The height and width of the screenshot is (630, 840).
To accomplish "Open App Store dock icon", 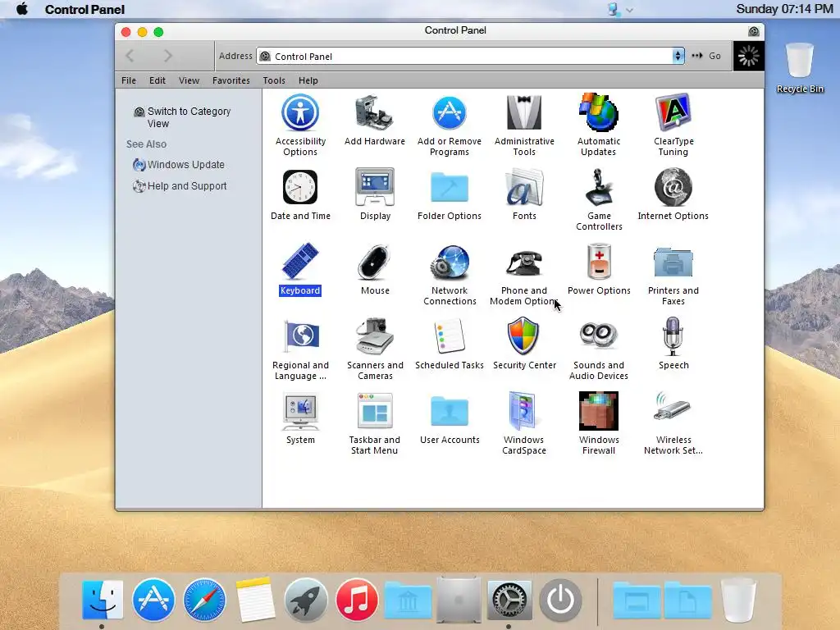I will tap(153, 600).
